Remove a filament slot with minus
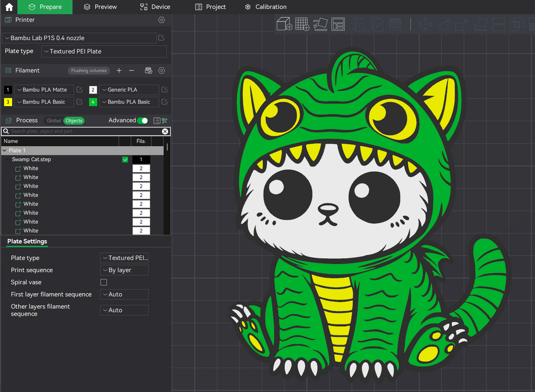This screenshot has width=535, height=392. click(131, 71)
